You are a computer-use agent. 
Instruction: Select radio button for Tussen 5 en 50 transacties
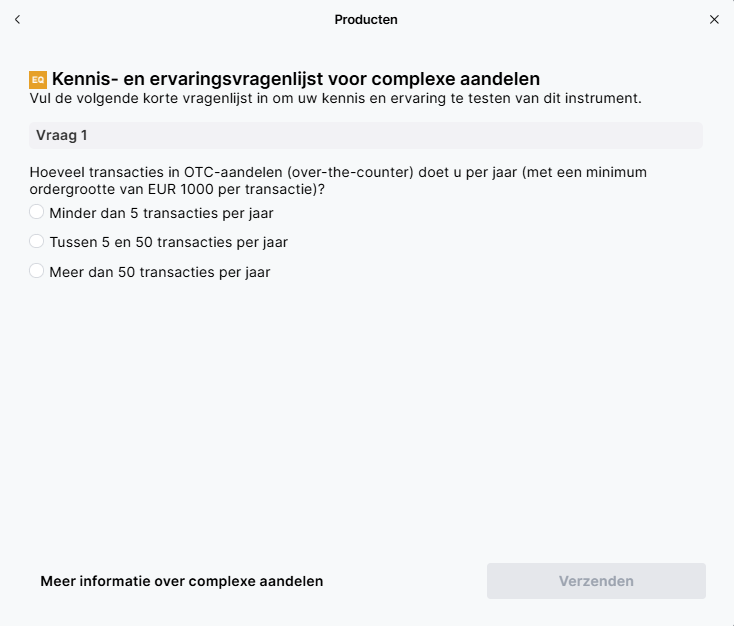(37, 242)
